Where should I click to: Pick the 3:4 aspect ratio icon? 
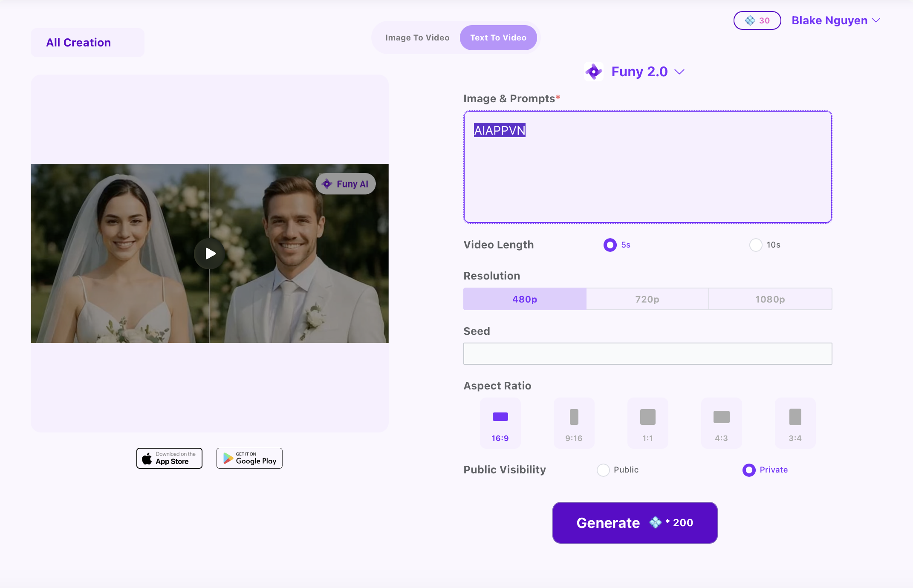point(795,417)
